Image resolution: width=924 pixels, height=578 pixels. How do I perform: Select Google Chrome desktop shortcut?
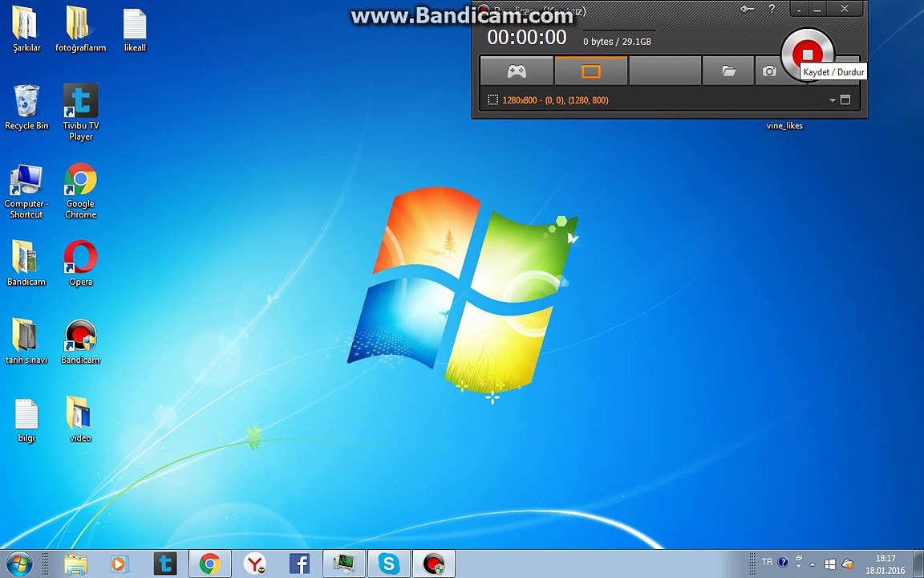[x=81, y=191]
